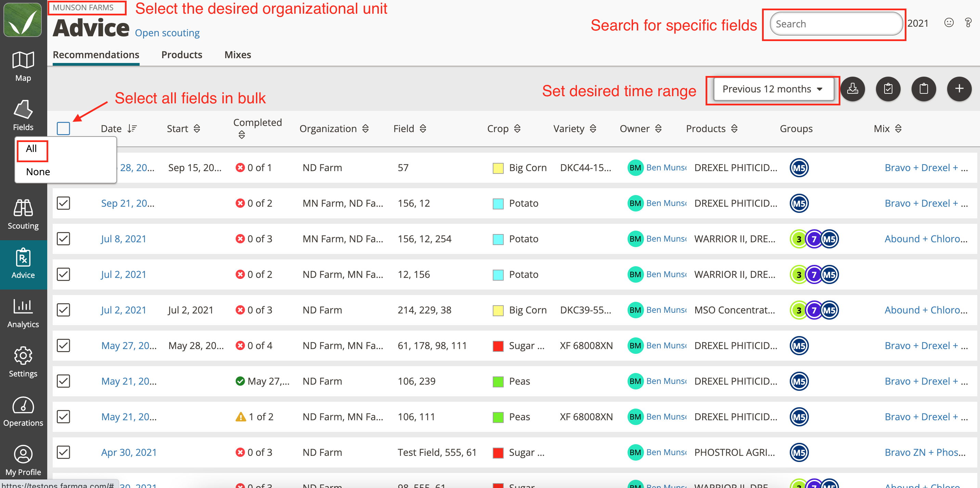
Task: Click green Peas swatch in 106, 239 row
Action: [498, 382]
